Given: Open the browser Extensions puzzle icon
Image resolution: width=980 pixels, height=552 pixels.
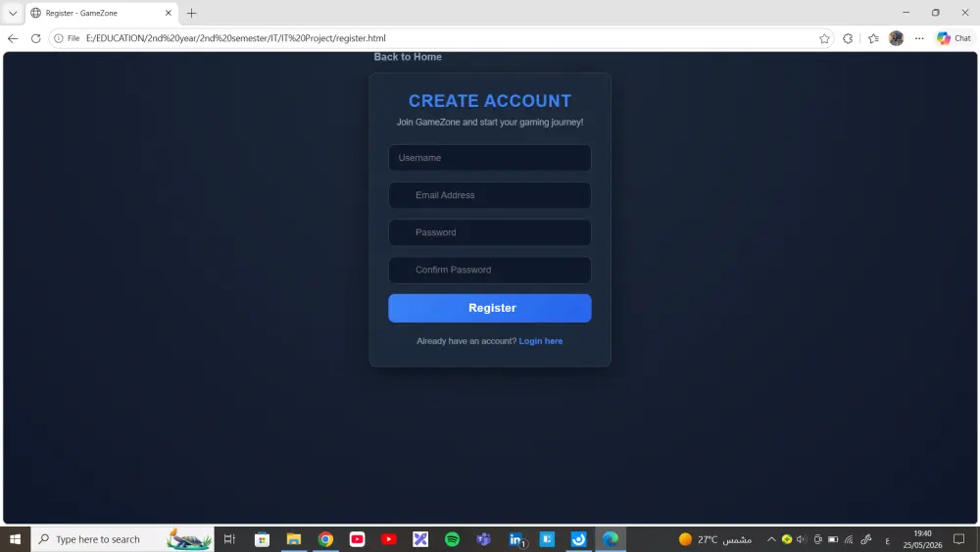Looking at the screenshot, I should pyautogui.click(x=848, y=38).
